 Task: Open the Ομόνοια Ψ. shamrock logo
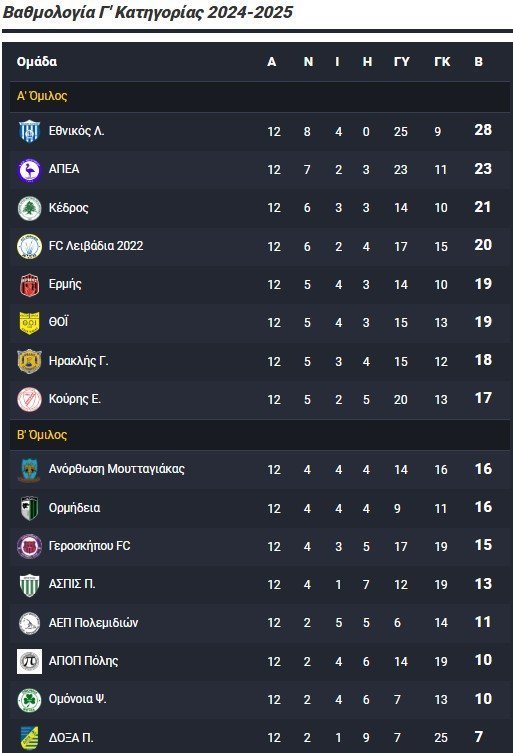tap(29, 699)
